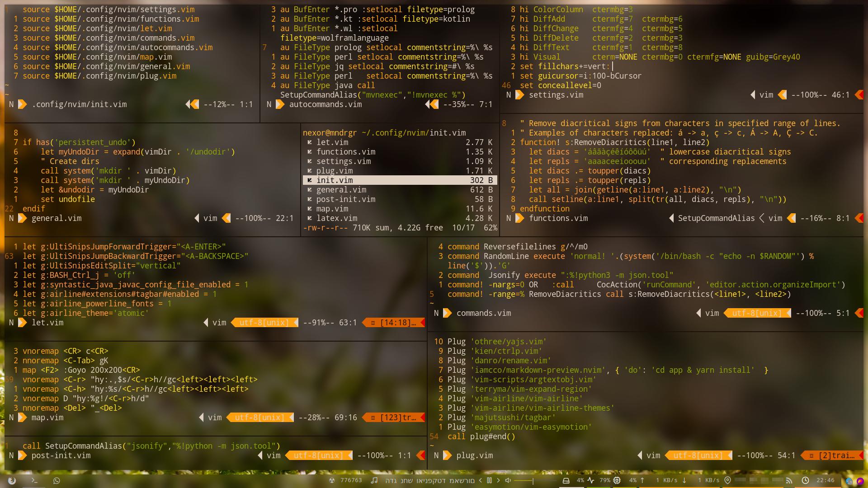Click the location pin icon
Screen dimensions: 868x488
[x=727, y=481]
